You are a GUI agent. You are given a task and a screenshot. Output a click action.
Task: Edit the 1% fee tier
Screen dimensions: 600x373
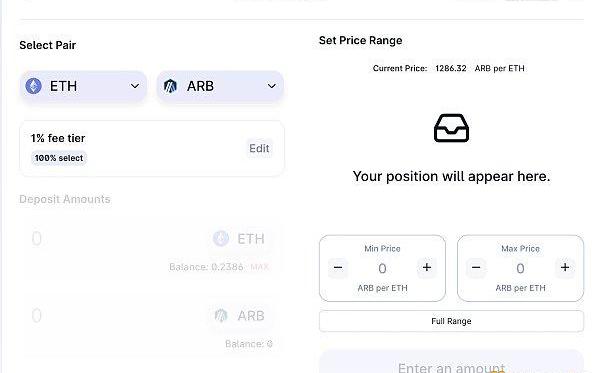(259, 148)
